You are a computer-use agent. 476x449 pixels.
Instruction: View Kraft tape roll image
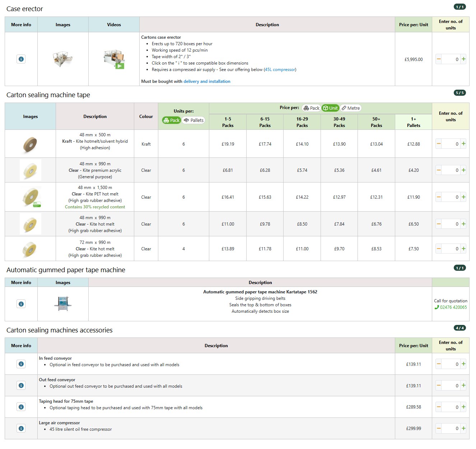31,144
